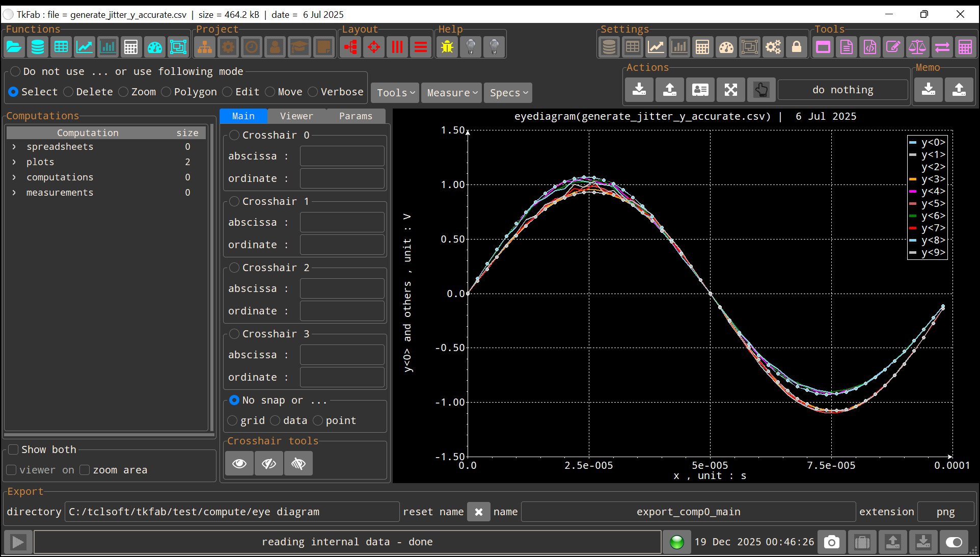Click the yellow bug icon in Help
The image size is (980, 557).
coord(447,47)
